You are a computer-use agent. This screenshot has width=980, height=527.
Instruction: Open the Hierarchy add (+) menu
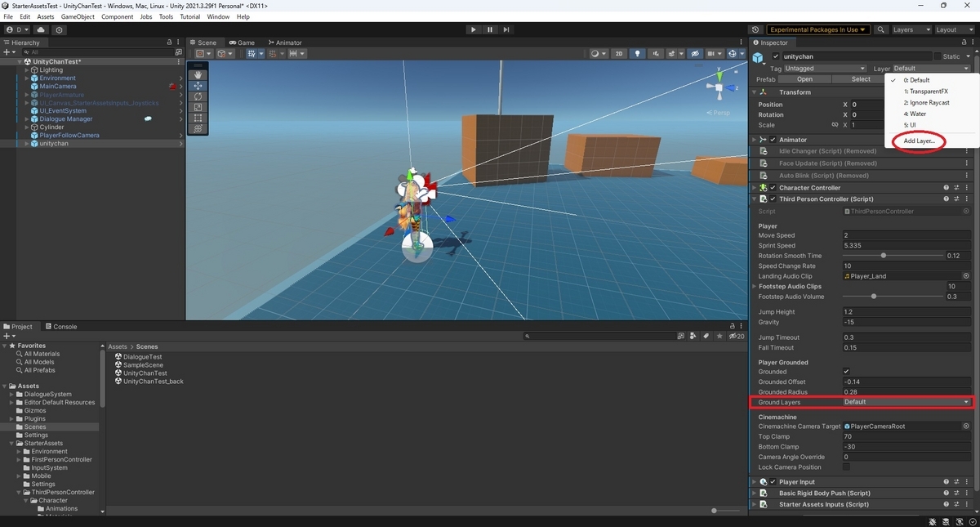pos(8,51)
